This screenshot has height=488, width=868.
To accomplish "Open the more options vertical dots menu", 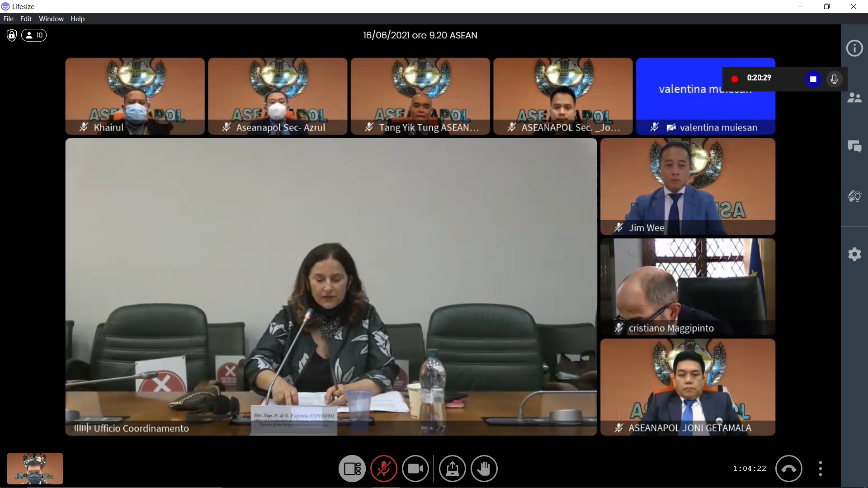I will tap(820, 469).
